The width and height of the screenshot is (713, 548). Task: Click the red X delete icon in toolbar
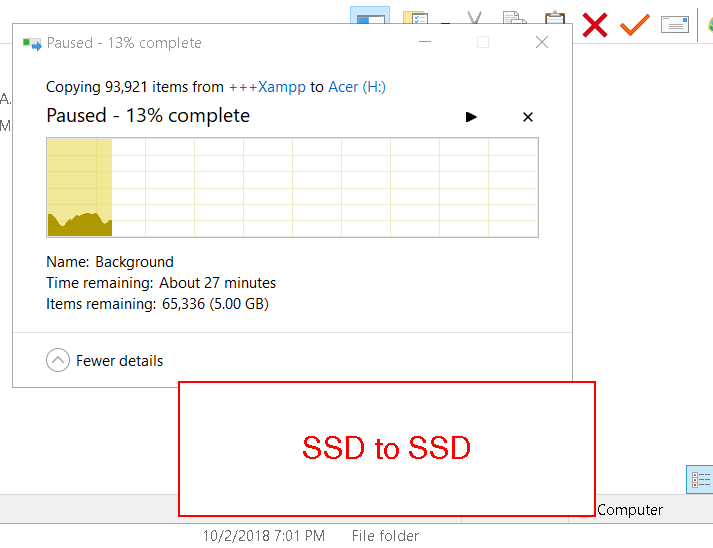[x=595, y=25]
